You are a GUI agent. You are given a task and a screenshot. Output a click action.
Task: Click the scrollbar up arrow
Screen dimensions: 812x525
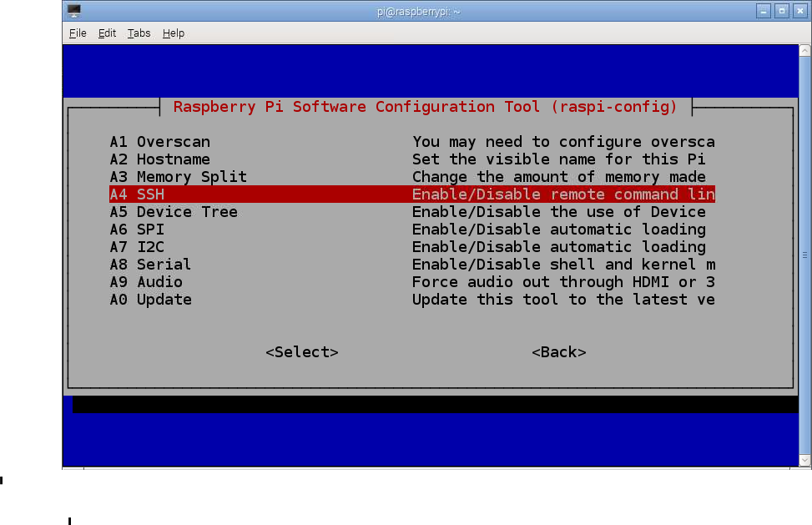tap(804, 51)
